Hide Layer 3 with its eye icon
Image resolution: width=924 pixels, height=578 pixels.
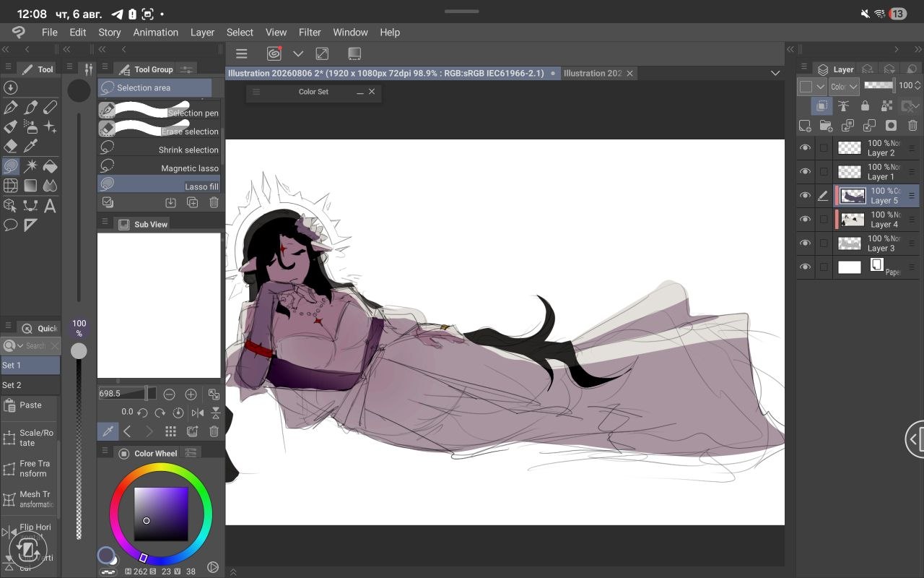click(x=805, y=243)
